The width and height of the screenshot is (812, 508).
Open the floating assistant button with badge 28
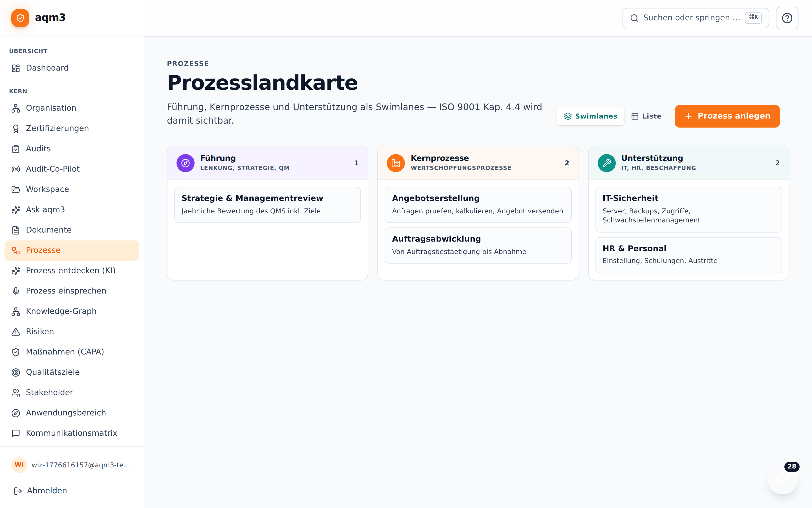pyautogui.click(x=782, y=479)
